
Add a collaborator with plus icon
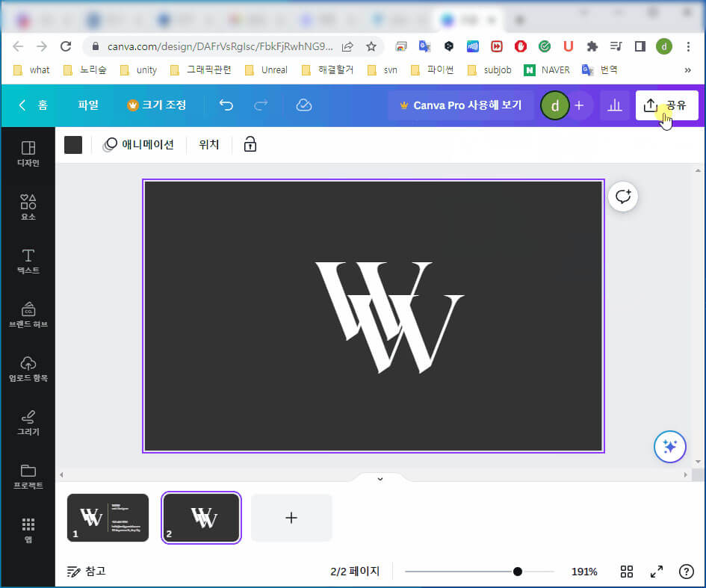tap(580, 105)
